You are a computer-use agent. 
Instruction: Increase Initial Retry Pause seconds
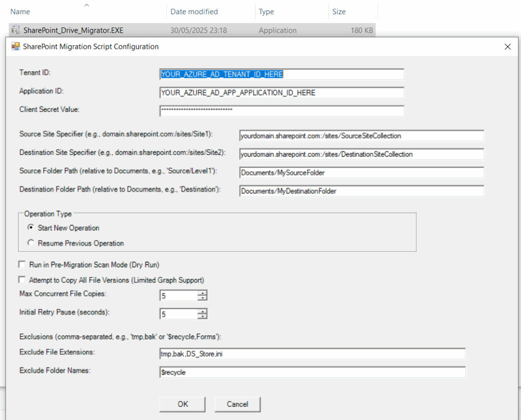point(202,311)
